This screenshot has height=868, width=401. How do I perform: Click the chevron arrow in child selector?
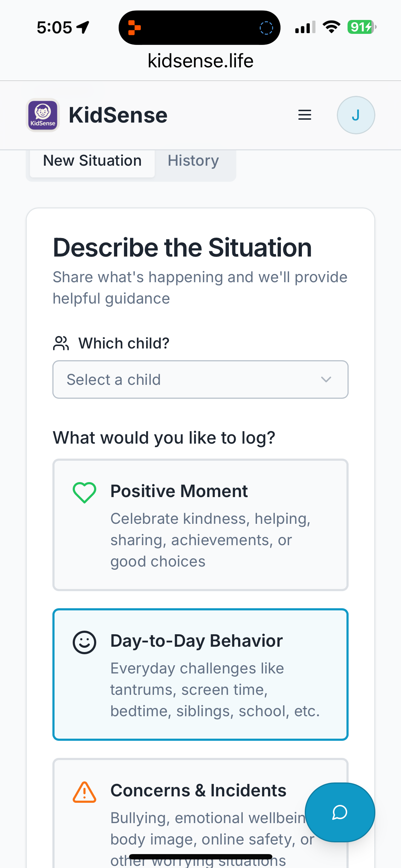click(x=326, y=379)
